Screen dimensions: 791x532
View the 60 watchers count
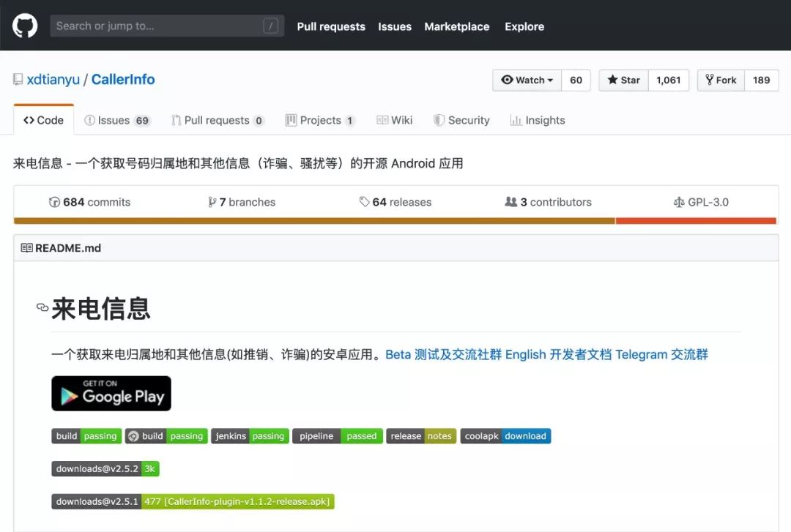click(576, 80)
